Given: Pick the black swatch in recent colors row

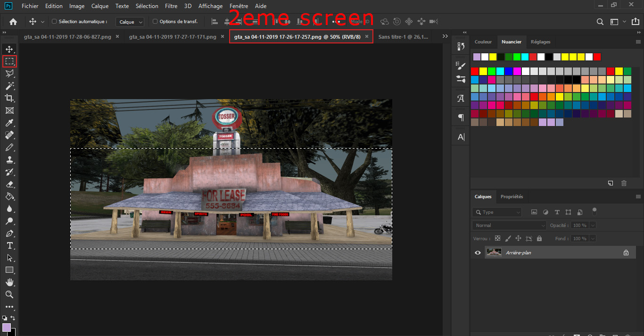Looking at the screenshot, I should (549, 57).
